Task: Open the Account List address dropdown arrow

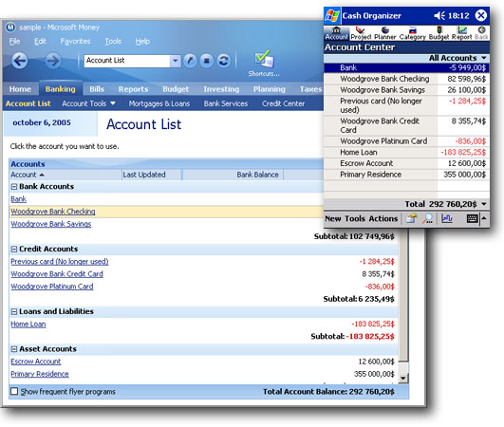Action: coord(175,61)
